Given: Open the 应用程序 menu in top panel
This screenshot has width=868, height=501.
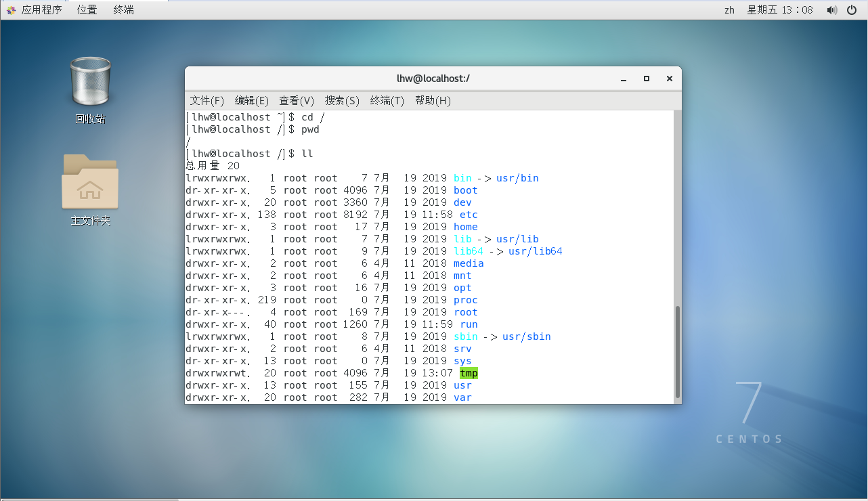Looking at the screenshot, I should (41, 10).
